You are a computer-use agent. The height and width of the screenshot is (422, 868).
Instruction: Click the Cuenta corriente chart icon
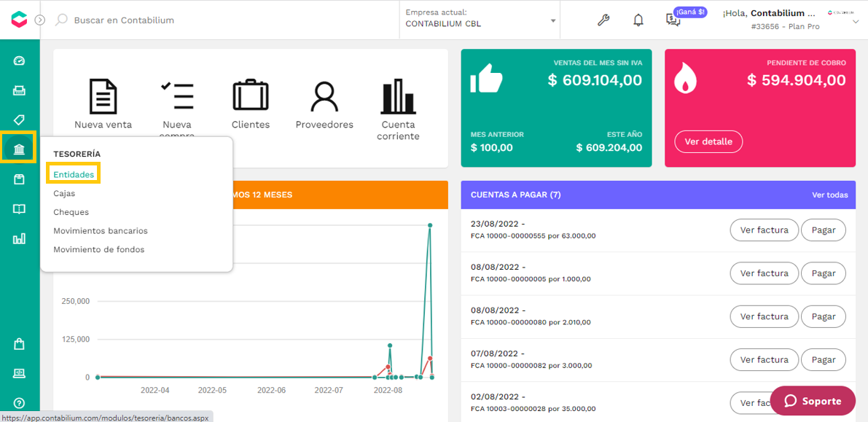click(398, 96)
